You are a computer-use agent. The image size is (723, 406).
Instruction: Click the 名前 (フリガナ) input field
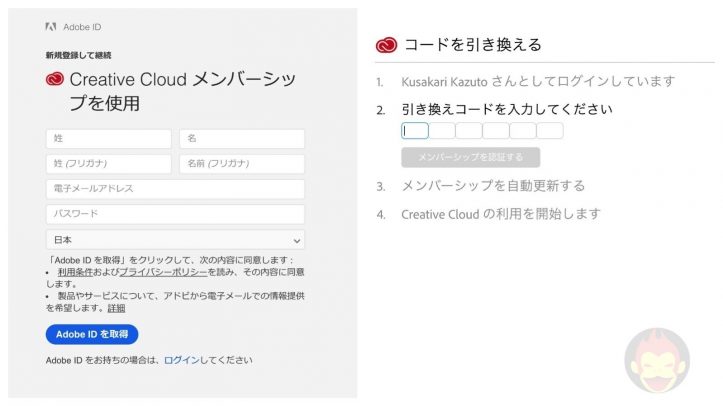242,164
